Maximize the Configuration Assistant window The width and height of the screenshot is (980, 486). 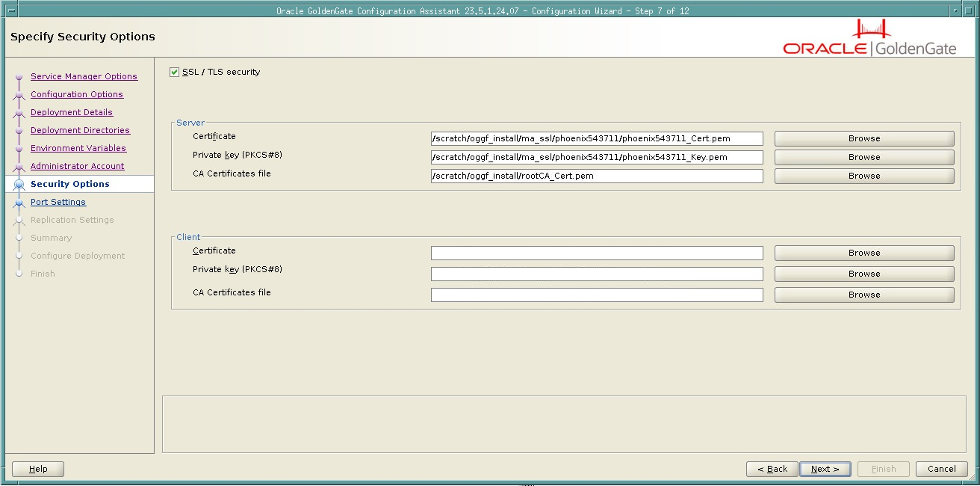click(x=969, y=10)
